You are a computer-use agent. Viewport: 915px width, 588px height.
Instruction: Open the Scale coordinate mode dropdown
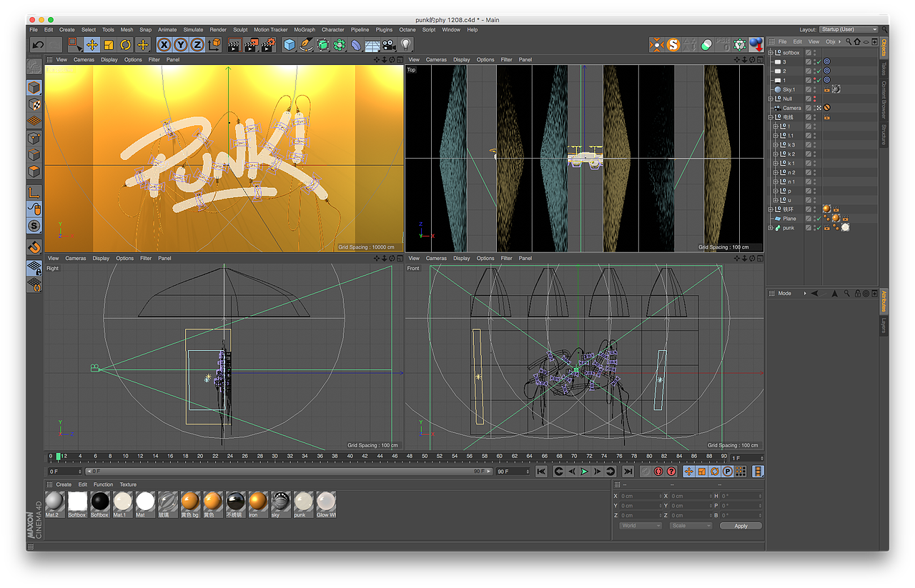(691, 526)
